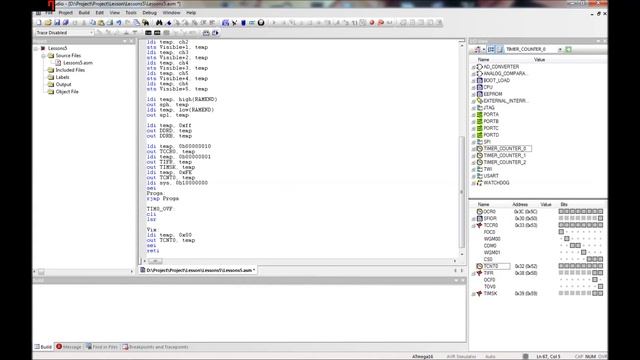
Task: Click the Name column header in the I/O View
Action: (x=483, y=60)
